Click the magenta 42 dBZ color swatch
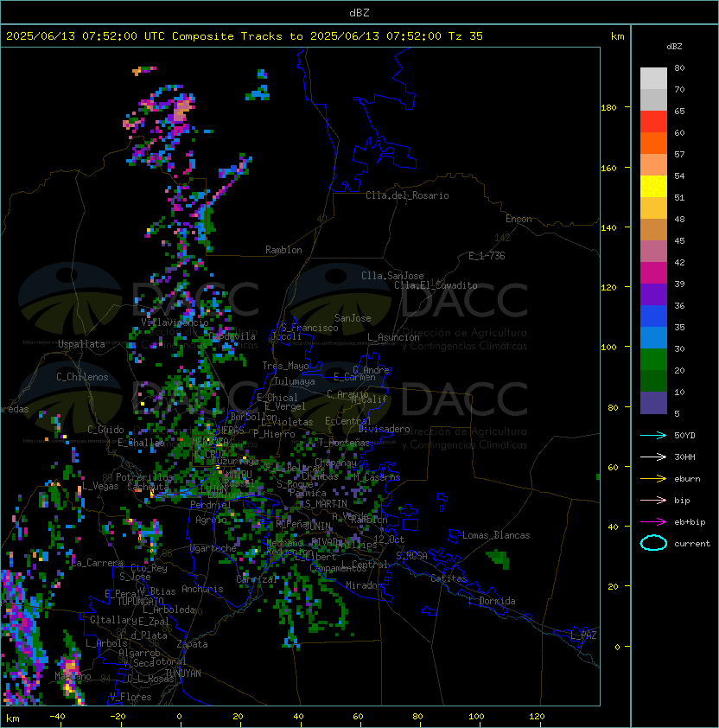Screen dimensions: 719x728 [653, 272]
